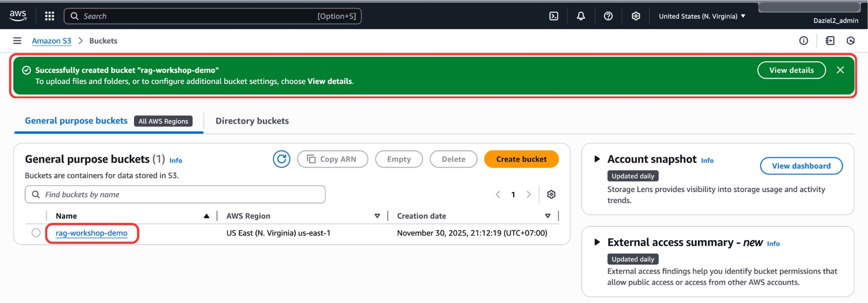The width and height of the screenshot is (868, 303).
Task: Open the notifications bell
Action: [581, 16]
